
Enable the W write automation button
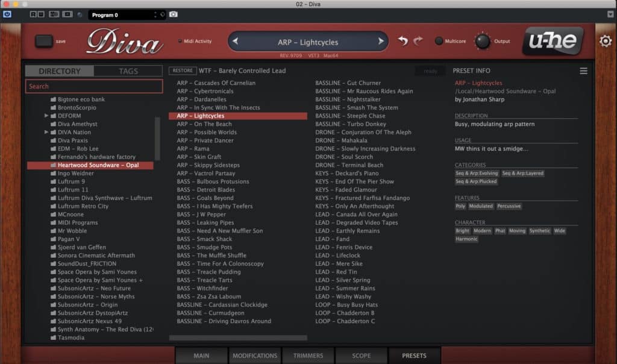coord(41,14)
